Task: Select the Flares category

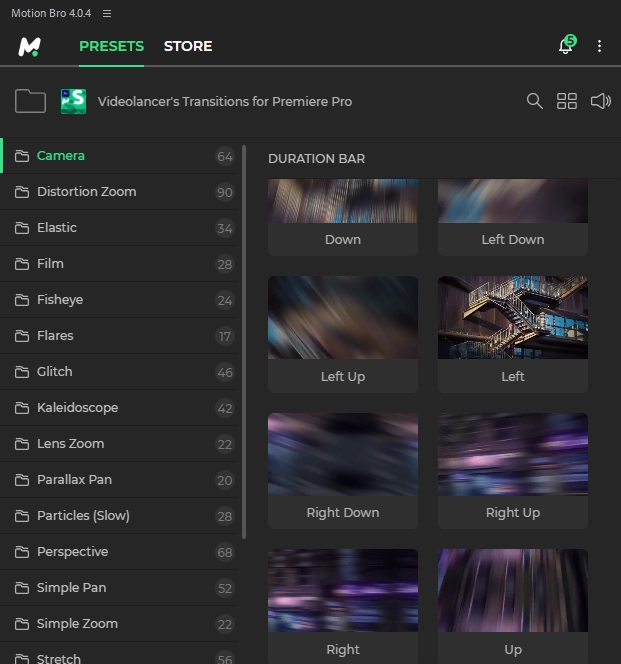Action: coord(120,336)
